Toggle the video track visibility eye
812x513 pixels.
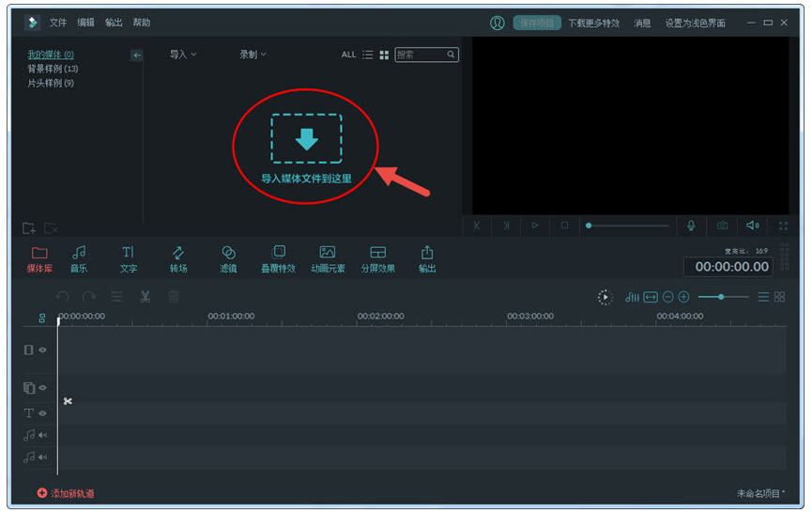[43, 350]
